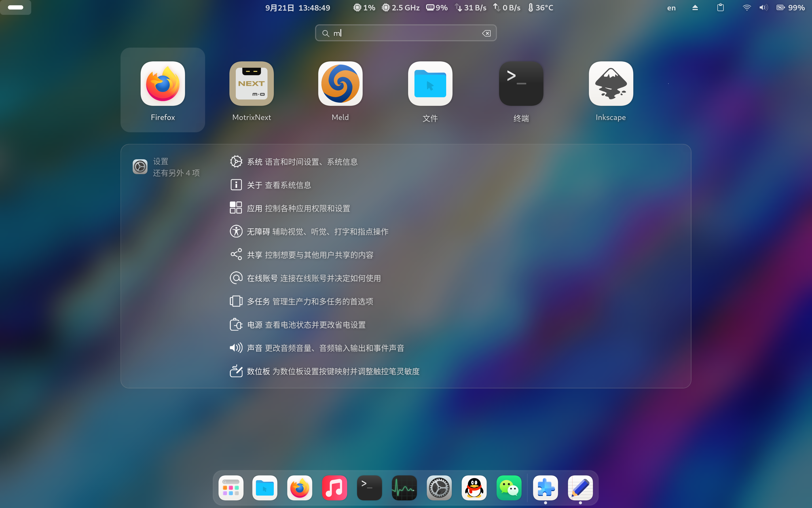The width and height of the screenshot is (812, 508).
Task: Open the Terminal icon in dock
Action: [369, 487]
